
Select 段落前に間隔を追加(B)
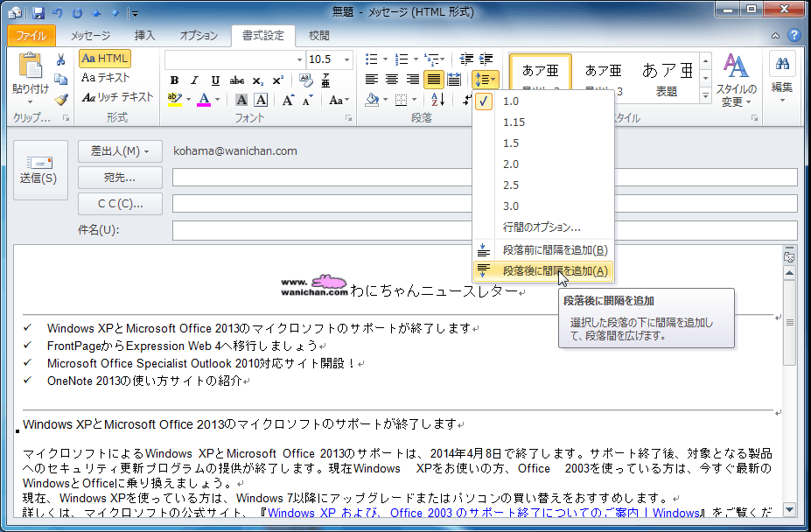(543, 250)
